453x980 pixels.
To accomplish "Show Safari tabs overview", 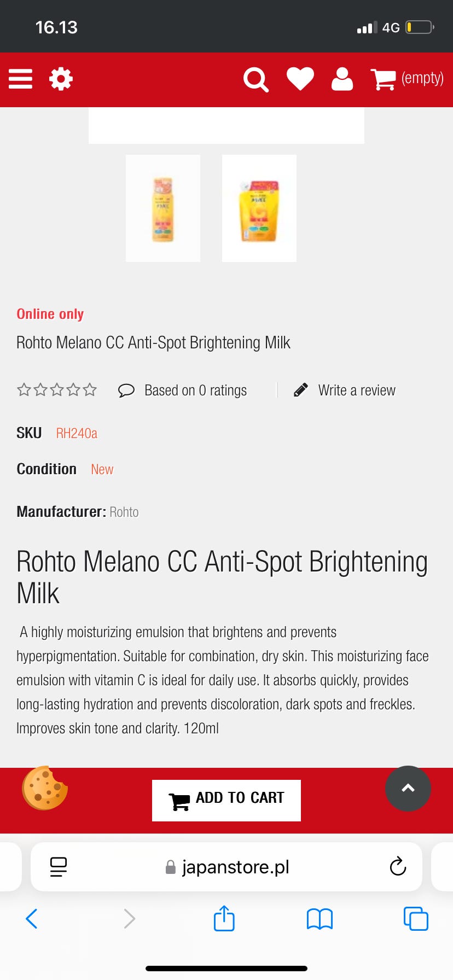I will pyautogui.click(x=416, y=919).
